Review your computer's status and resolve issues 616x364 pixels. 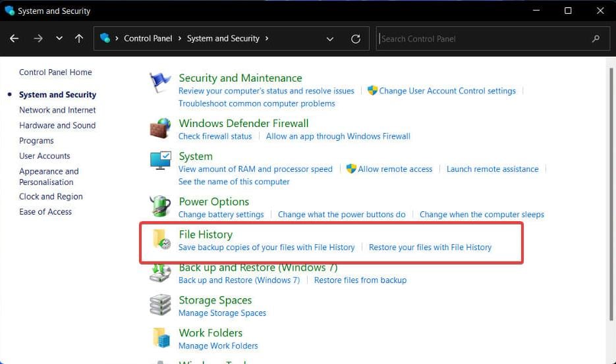coord(266,91)
